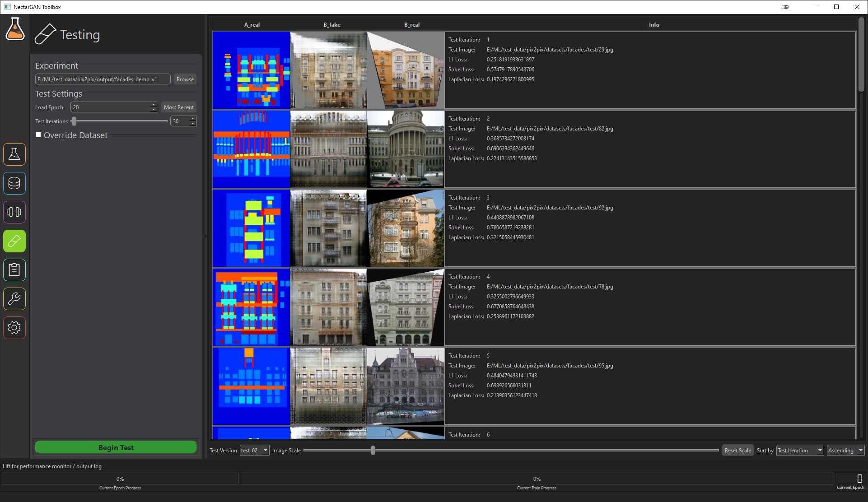
Task: Open the clipboard results panel
Action: (14, 270)
